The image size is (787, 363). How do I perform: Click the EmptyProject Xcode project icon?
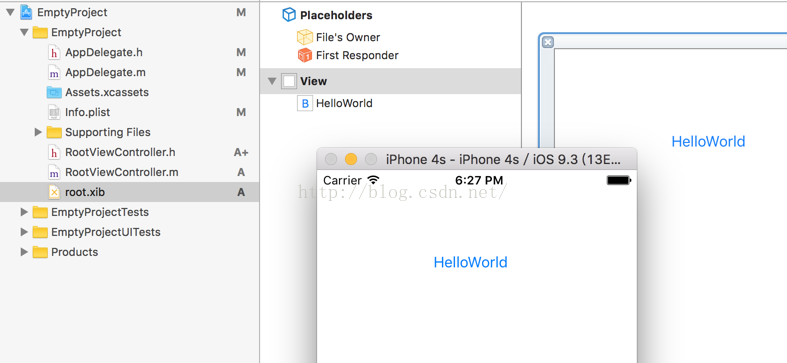pyautogui.click(x=26, y=13)
